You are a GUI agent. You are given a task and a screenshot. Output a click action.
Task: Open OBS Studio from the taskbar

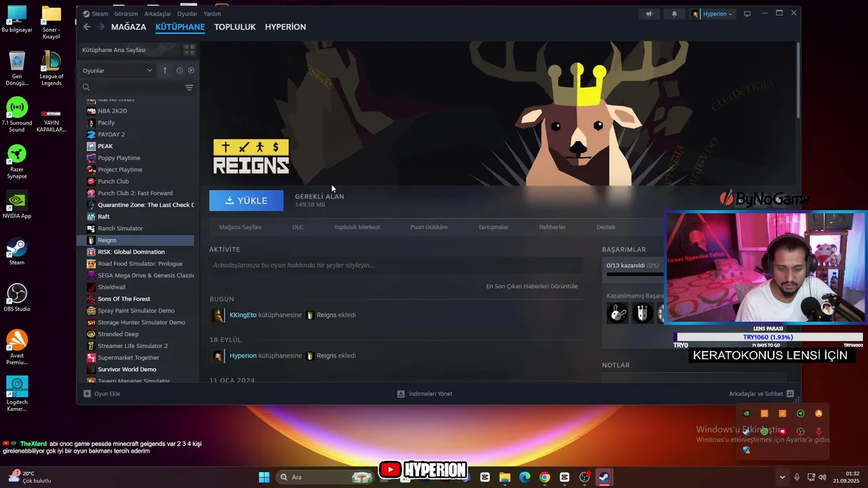click(x=585, y=477)
